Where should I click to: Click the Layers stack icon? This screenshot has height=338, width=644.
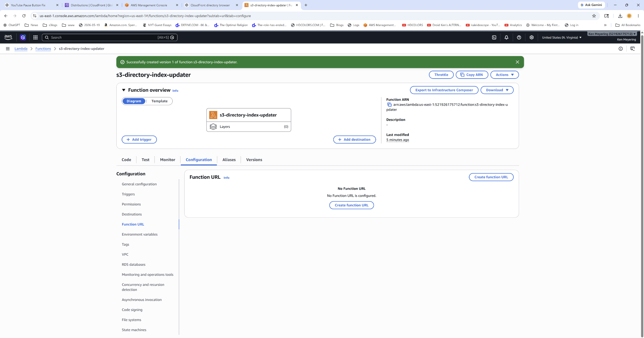pyautogui.click(x=213, y=127)
